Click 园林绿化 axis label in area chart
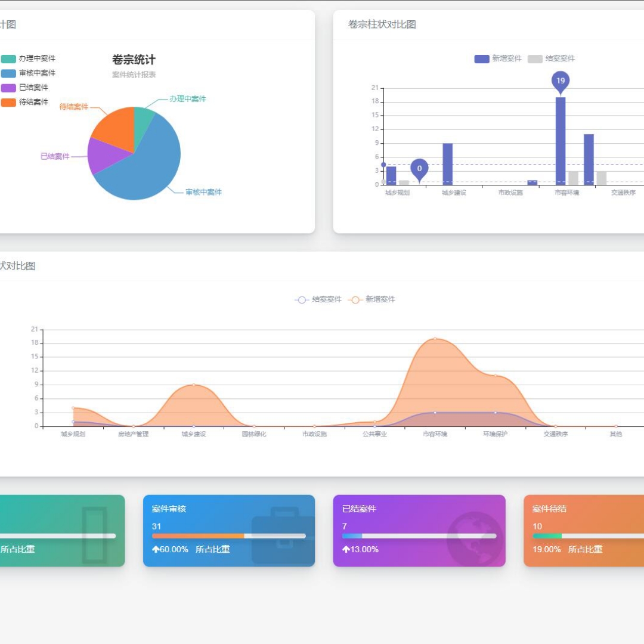 coord(254,434)
